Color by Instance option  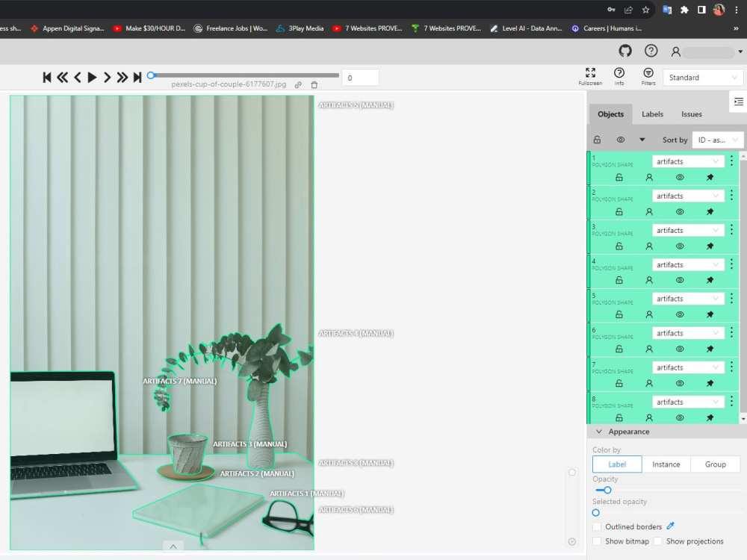click(x=666, y=464)
